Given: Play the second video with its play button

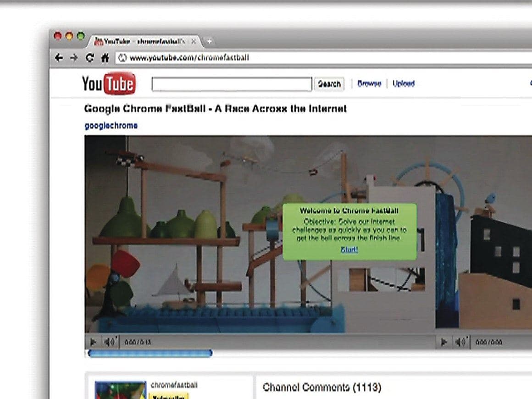Looking at the screenshot, I should [x=443, y=342].
